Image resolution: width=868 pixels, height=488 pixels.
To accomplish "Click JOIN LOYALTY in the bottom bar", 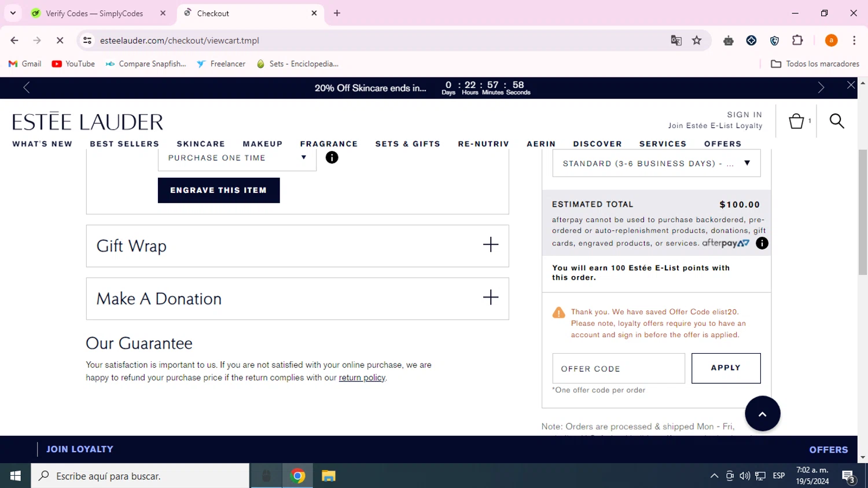I will point(80,449).
